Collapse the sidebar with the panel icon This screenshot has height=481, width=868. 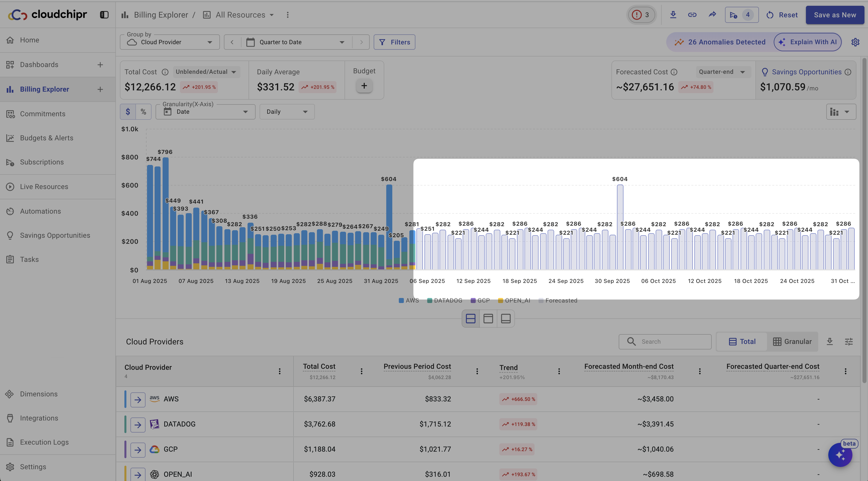(104, 15)
